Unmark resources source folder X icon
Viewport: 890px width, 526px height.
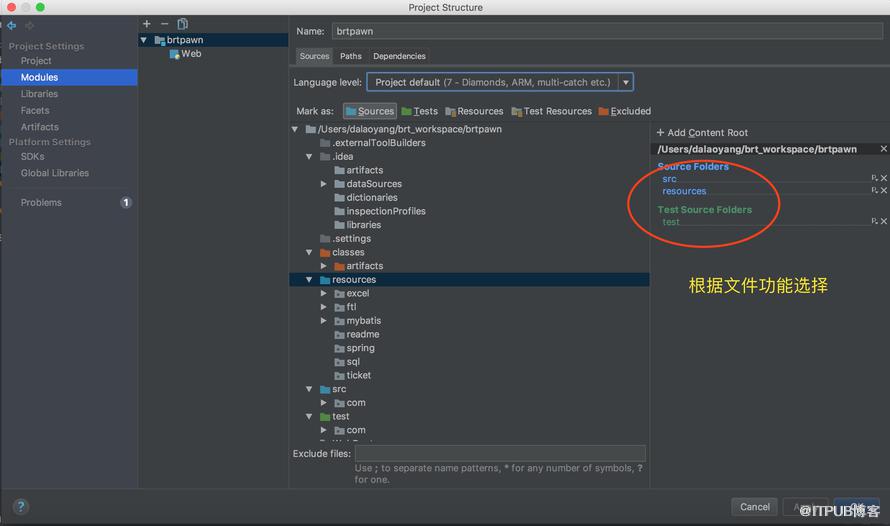coord(884,191)
